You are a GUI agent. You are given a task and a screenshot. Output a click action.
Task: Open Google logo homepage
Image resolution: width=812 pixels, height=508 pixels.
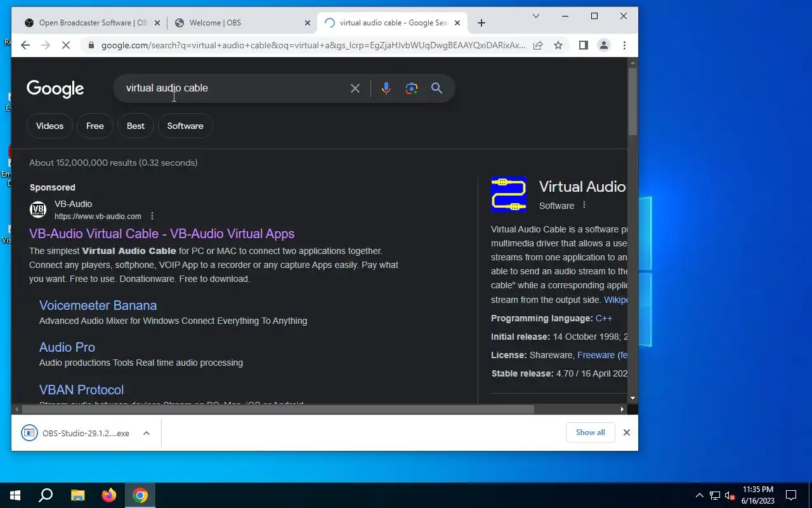(x=55, y=89)
